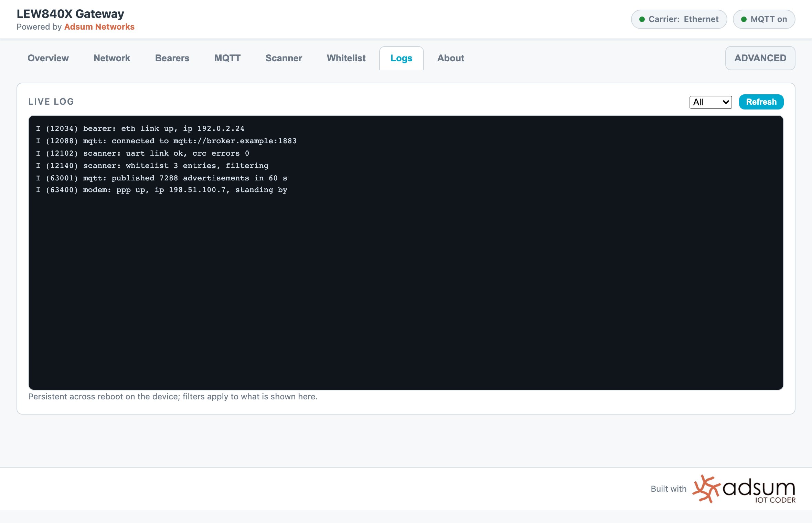Click the 'Built with' footer text
812x523 pixels.
[x=668, y=489]
